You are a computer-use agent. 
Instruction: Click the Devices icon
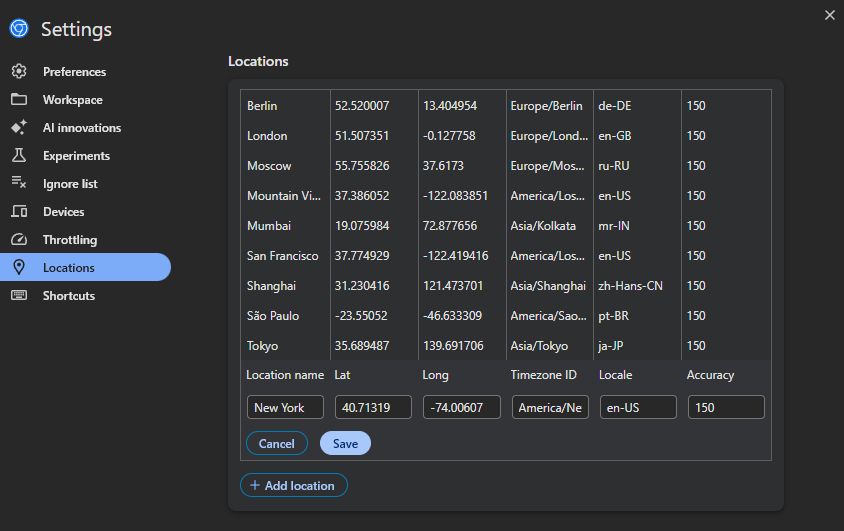[x=19, y=211]
